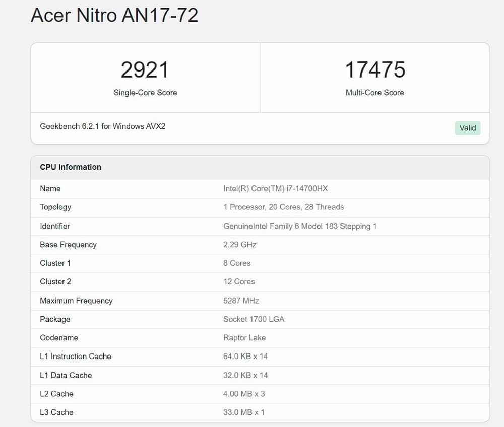
Task: Click the L1 Instruction Cache row label
Action: click(76, 357)
